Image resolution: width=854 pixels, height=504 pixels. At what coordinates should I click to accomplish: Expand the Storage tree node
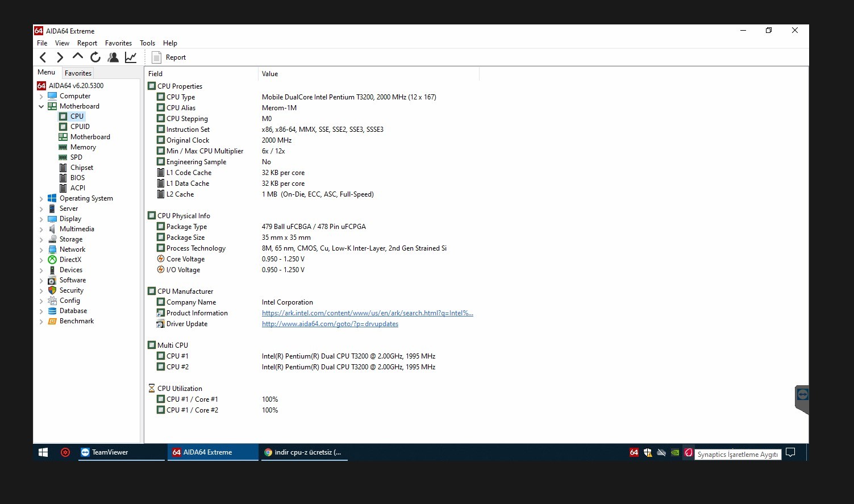[41, 240]
